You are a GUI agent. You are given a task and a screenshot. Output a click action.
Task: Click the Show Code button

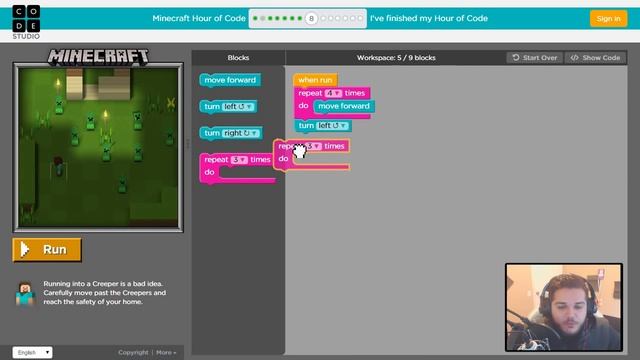click(596, 58)
